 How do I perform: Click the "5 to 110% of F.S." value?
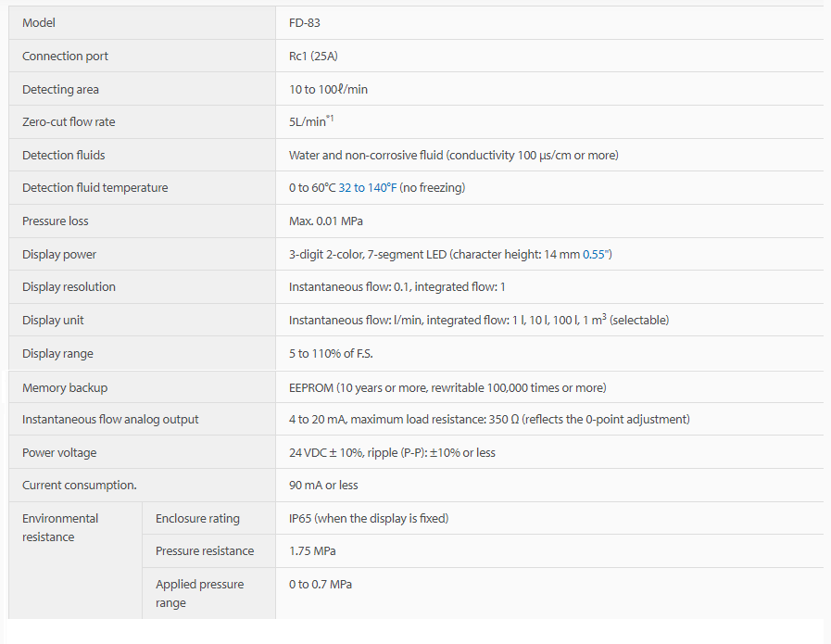click(331, 353)
